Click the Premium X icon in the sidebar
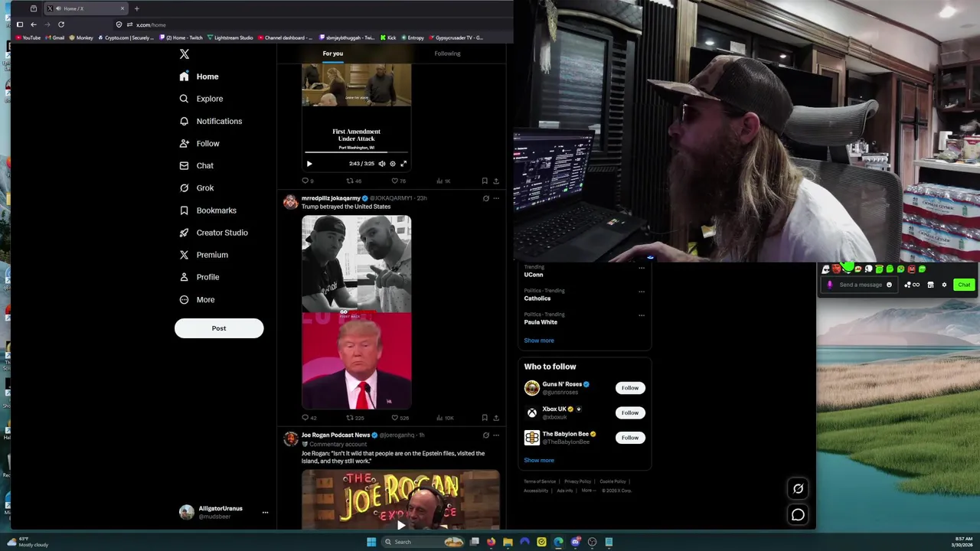 click(184, 255)
